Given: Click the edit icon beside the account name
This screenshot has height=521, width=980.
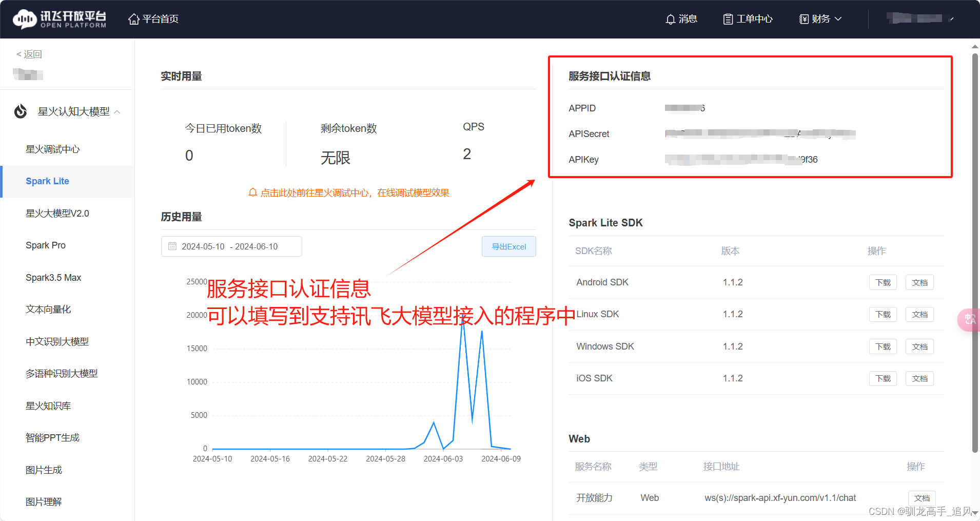Looking at the screenshot, I should point(951,19).
